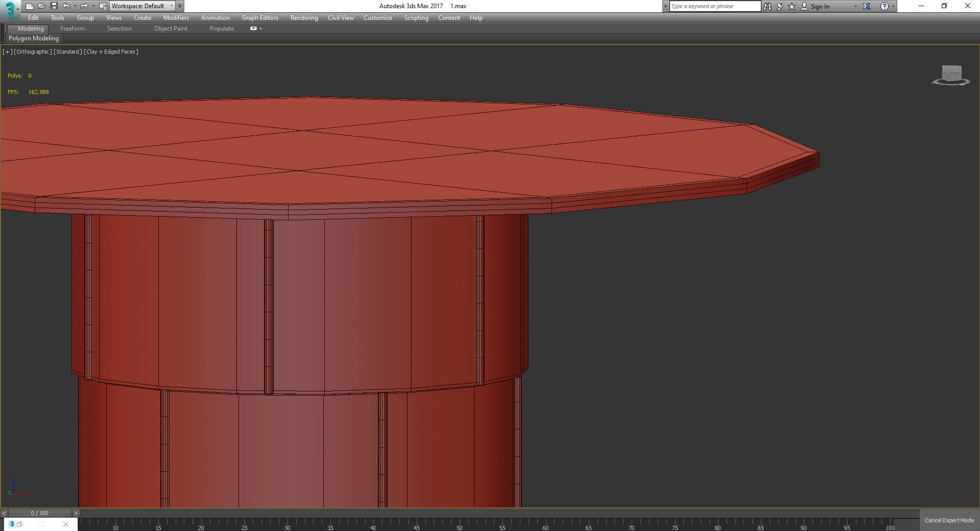Image resolution: width=980 pixels, height=531 pixels.
Task: Open the Content menu
Action: pos(449,18)
